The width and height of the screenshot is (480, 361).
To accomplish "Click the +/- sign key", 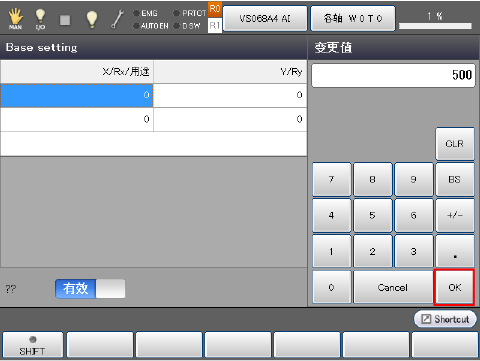I will tap(455, 215).
